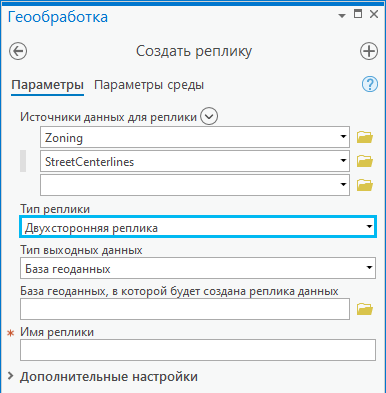Close the Геообработка pane
Image resolution: width=386 pixels, height=393 pixels.
pos(374,14)
